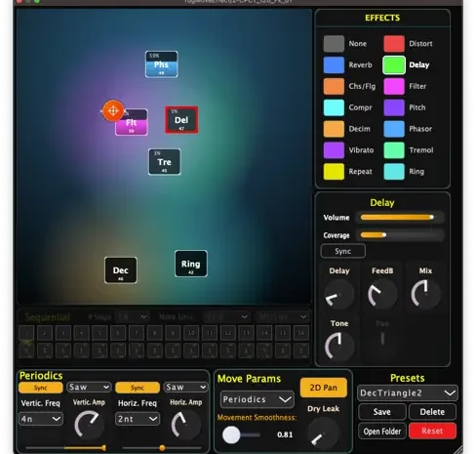Open the Horiz. Freq 2nt dropdown
Viewport: 476px width, 454px height.
(138, 419)
